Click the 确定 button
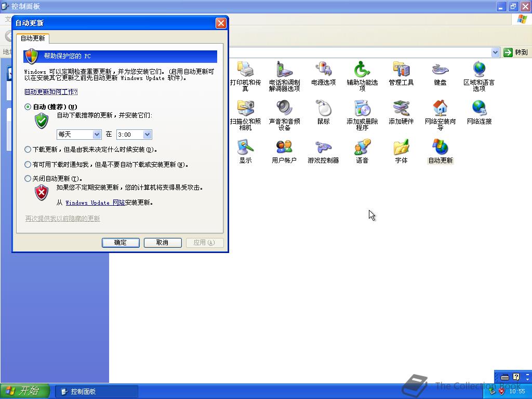Image resolution: width=532 pixels, height=399 pixels. pos(121,243)
